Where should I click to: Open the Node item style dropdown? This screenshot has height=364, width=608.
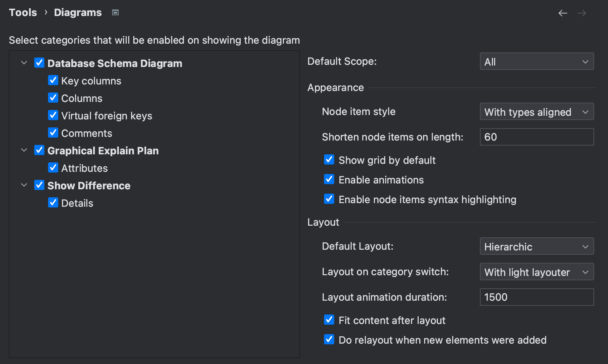click(x=536, y=112)
